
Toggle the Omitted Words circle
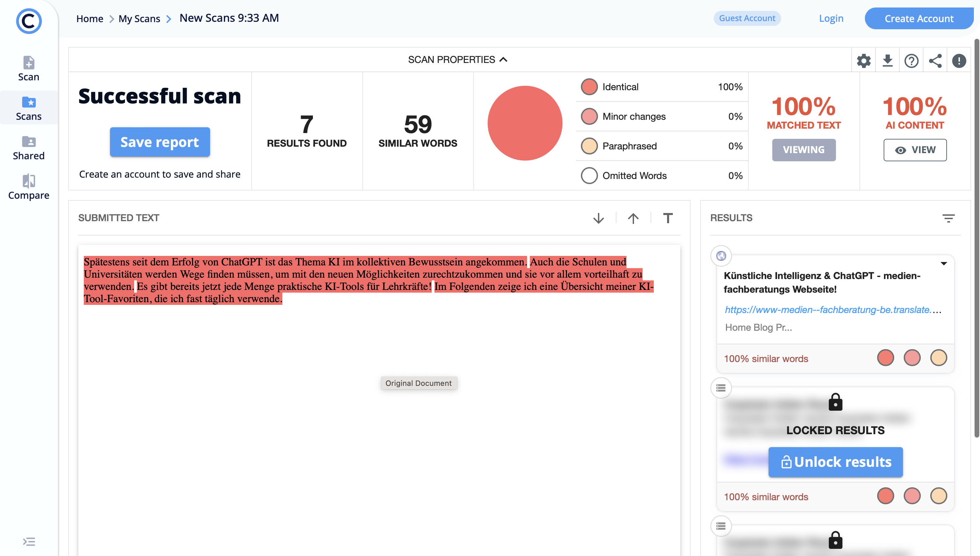point(589,176)
